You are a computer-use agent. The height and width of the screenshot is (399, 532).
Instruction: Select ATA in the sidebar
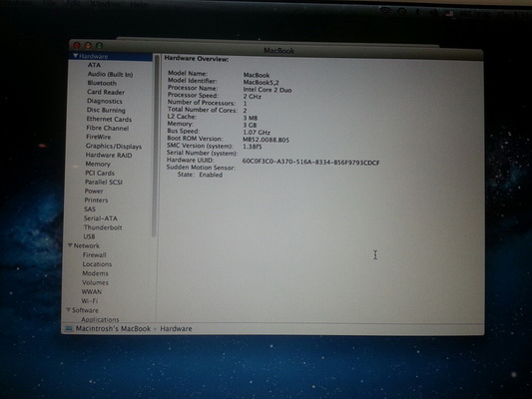(94, 65)
